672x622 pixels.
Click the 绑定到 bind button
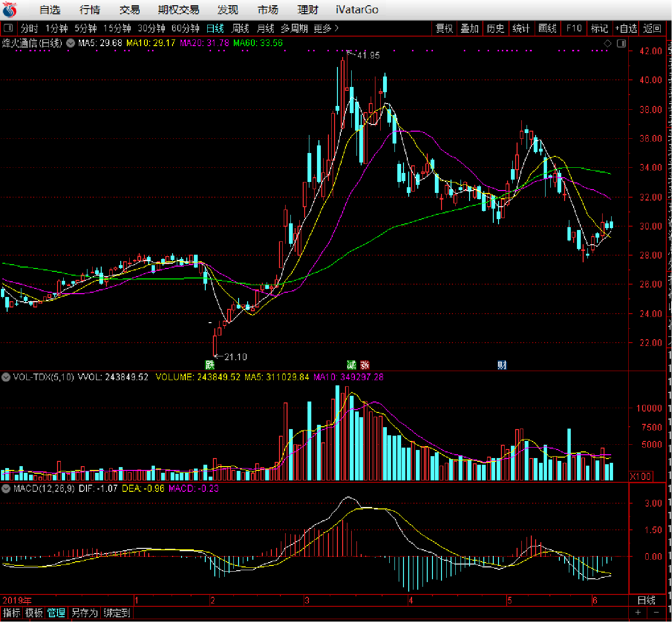point(117,613)
